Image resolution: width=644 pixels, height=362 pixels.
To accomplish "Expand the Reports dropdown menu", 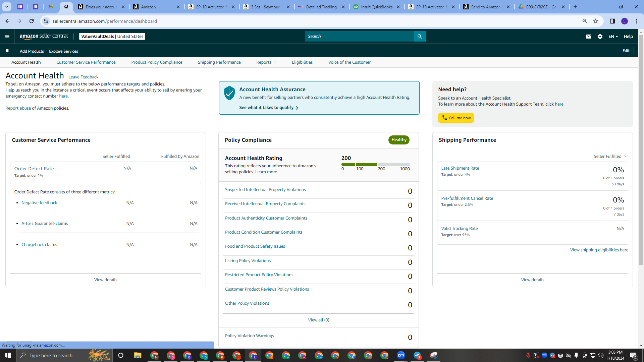I will tap(266, 62).
